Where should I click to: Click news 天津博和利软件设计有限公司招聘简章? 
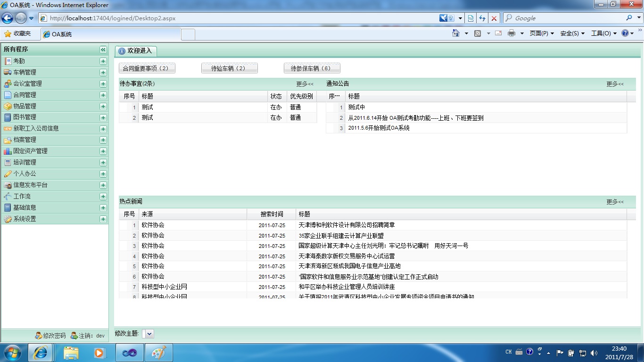click(347, 225)
